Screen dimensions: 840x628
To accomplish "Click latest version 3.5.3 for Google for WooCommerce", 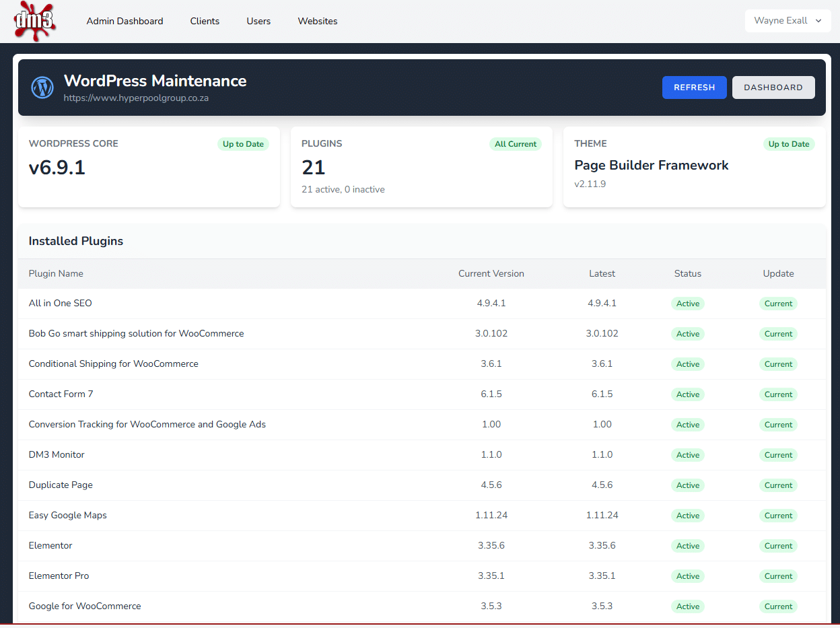I will click(x=602, y=606).
